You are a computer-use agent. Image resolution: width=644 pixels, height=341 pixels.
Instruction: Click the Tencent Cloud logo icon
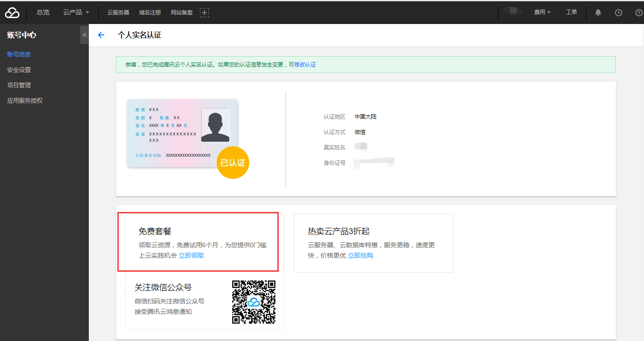[12, 13]
